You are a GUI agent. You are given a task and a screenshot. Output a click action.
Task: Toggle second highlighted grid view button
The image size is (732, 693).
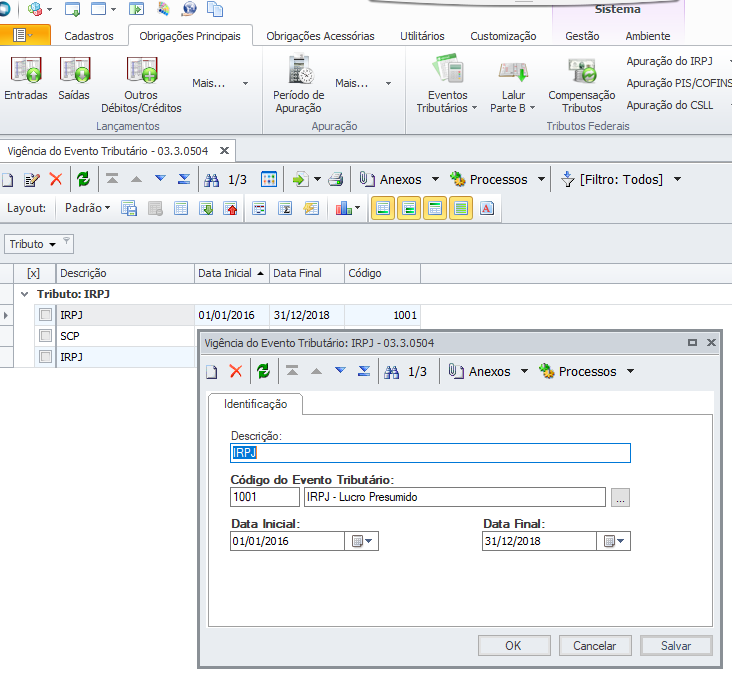tap(408, 208)
